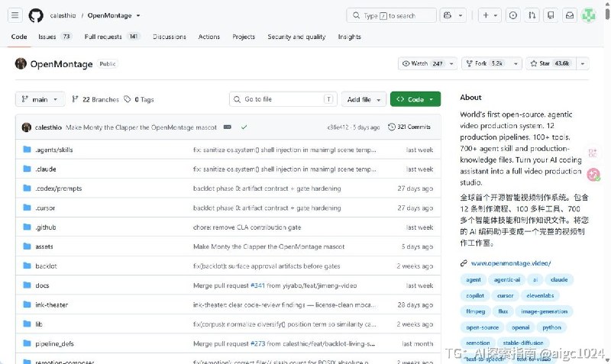Open the issues circle icon in header
The height and width of the screenshot is (364, 611).
click(x=512, y=15)
